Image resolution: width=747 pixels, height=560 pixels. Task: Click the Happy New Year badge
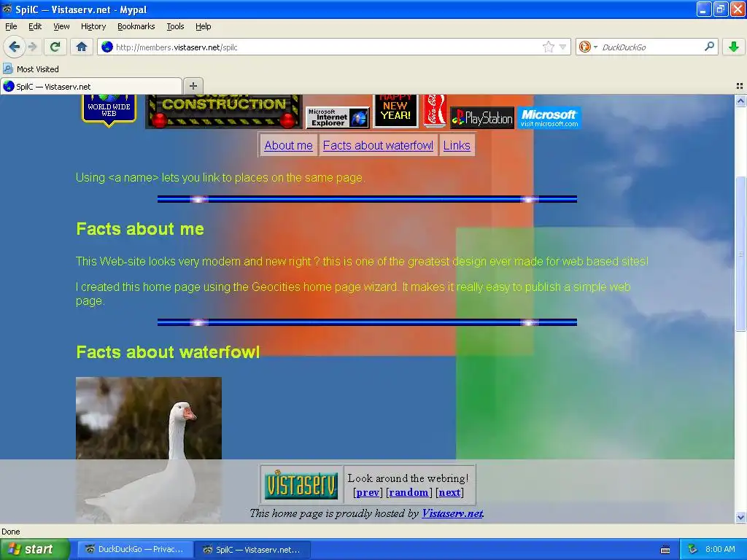(395, 111)
